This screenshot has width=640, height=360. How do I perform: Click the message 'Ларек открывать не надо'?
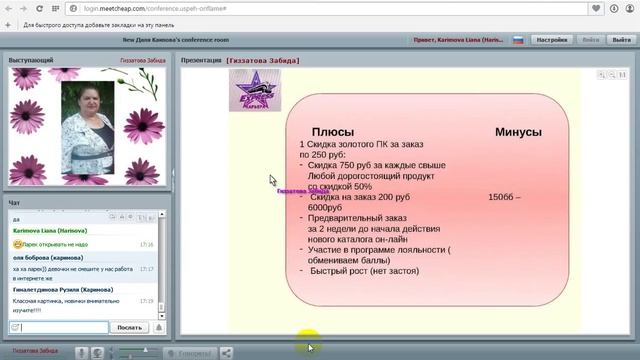55,244
